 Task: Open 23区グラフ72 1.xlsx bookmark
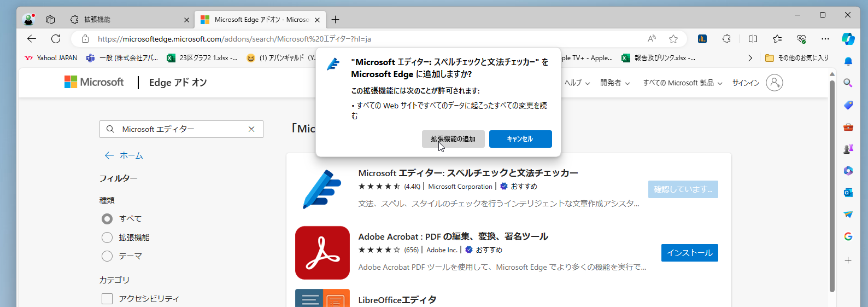pos(202,58)
